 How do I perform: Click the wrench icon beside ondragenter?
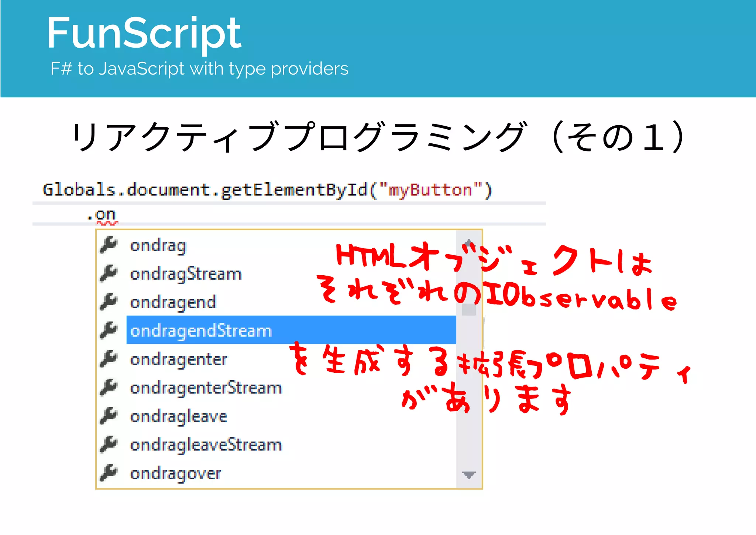point(109,359)
